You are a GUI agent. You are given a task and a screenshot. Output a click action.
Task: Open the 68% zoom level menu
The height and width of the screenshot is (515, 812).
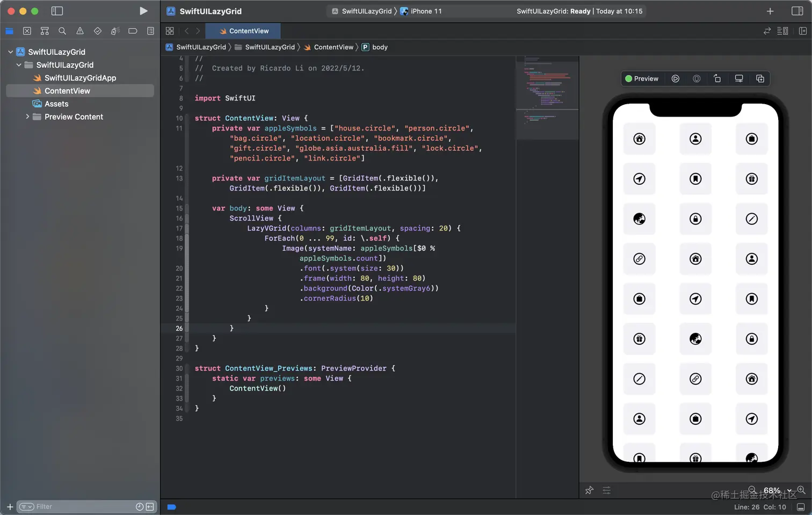[777, 491]
